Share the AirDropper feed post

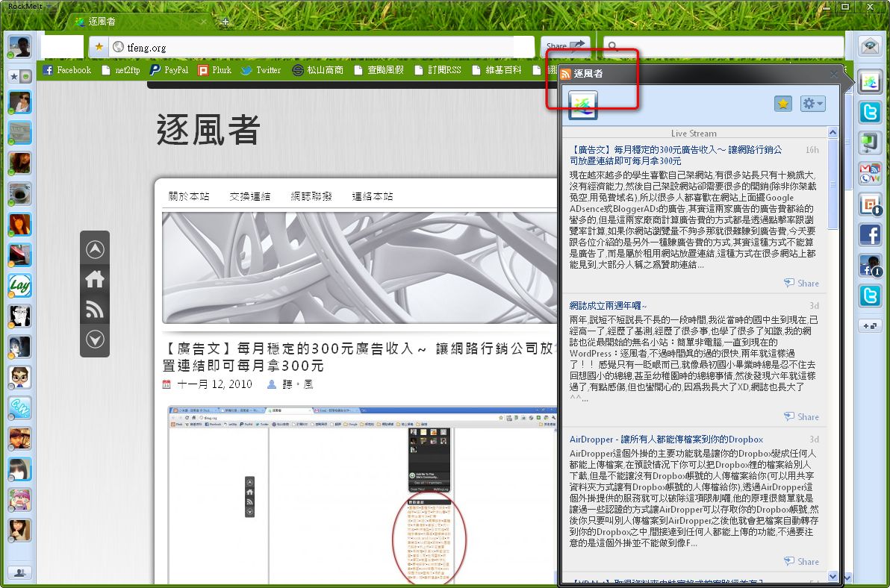click(x=801, y=561)
